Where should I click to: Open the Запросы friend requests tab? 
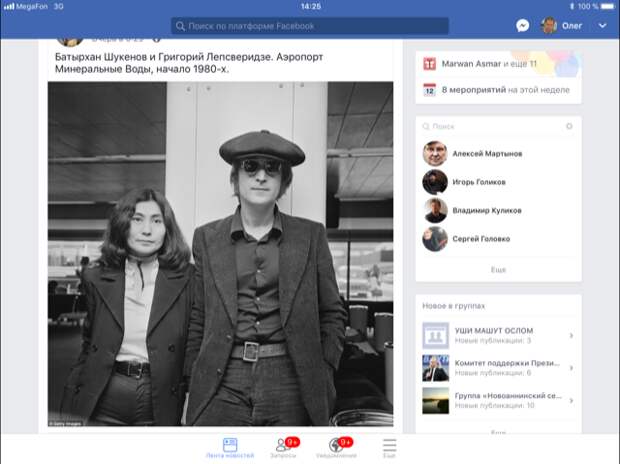[284, 448]
